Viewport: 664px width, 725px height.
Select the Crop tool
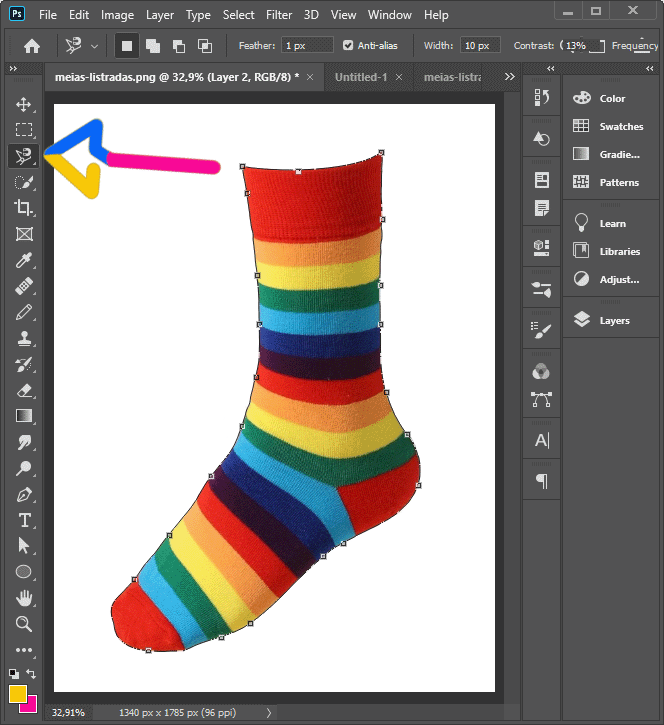pos(24,208)
